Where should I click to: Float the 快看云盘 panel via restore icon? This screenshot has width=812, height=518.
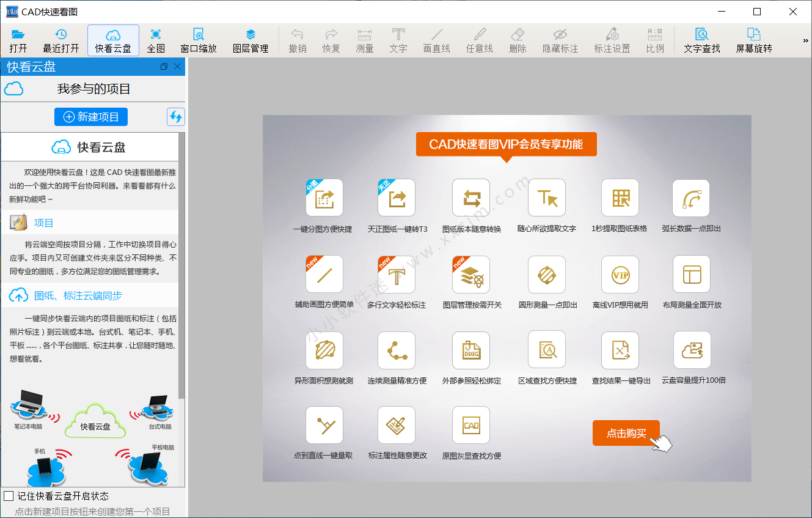[164, 67]
